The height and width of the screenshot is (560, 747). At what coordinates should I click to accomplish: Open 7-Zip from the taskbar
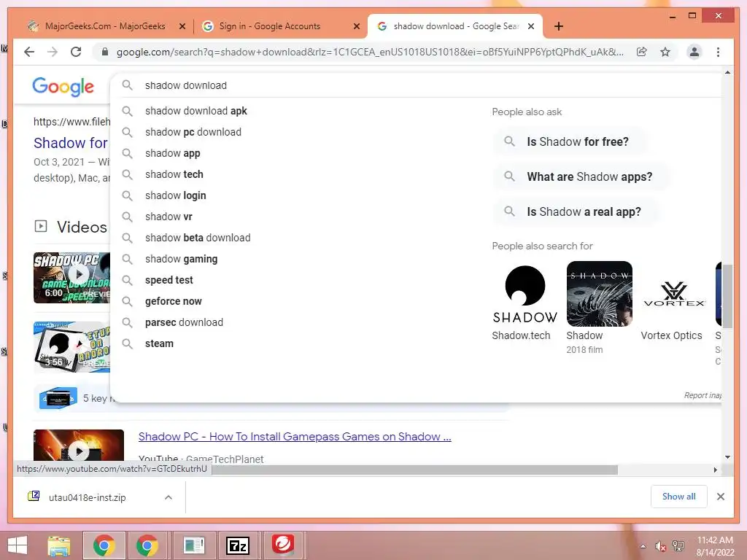coord(238,545)
